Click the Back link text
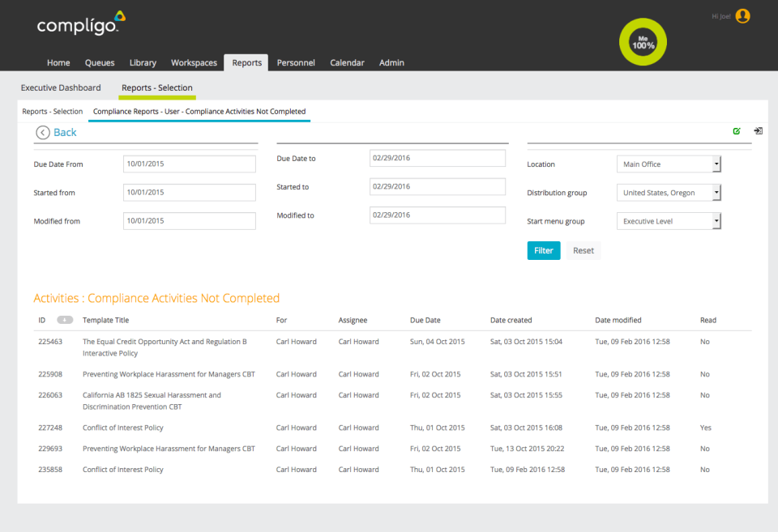 [65, 132]
